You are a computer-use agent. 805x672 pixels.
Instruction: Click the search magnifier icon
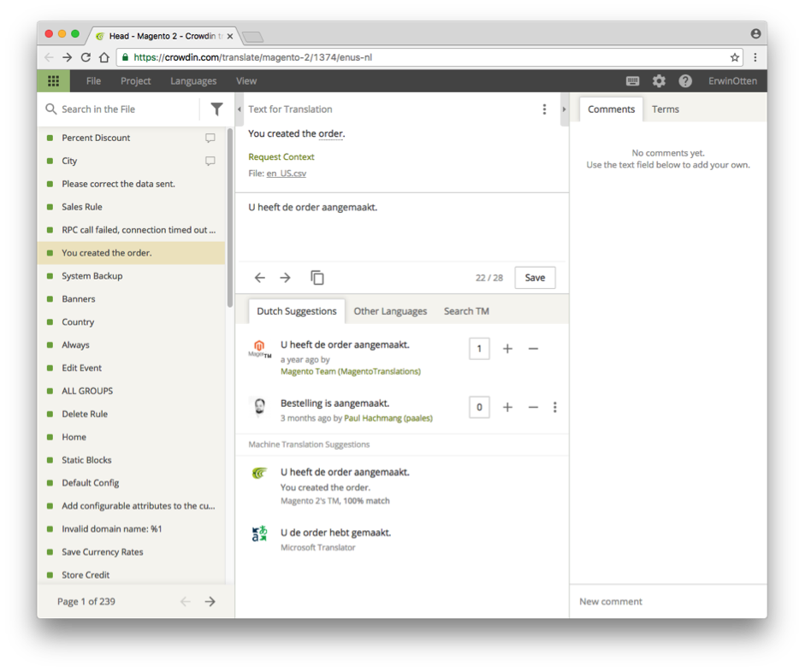(50, 109)
